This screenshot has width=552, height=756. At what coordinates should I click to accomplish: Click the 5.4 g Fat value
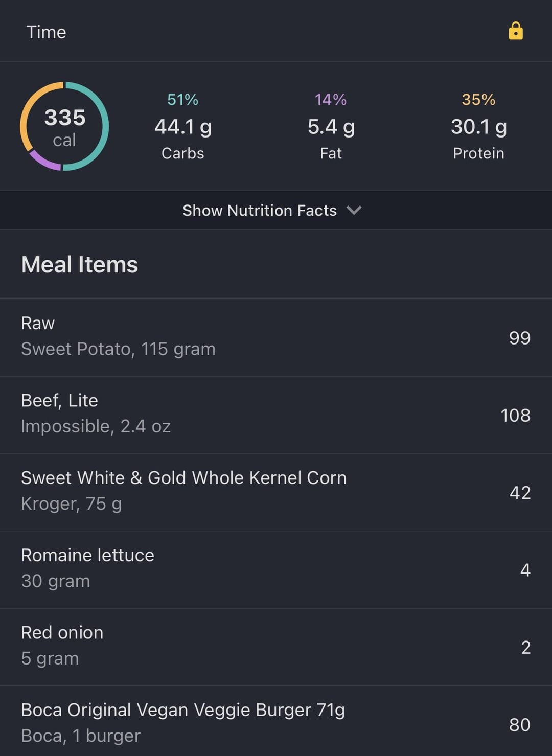tap(331, 127)
